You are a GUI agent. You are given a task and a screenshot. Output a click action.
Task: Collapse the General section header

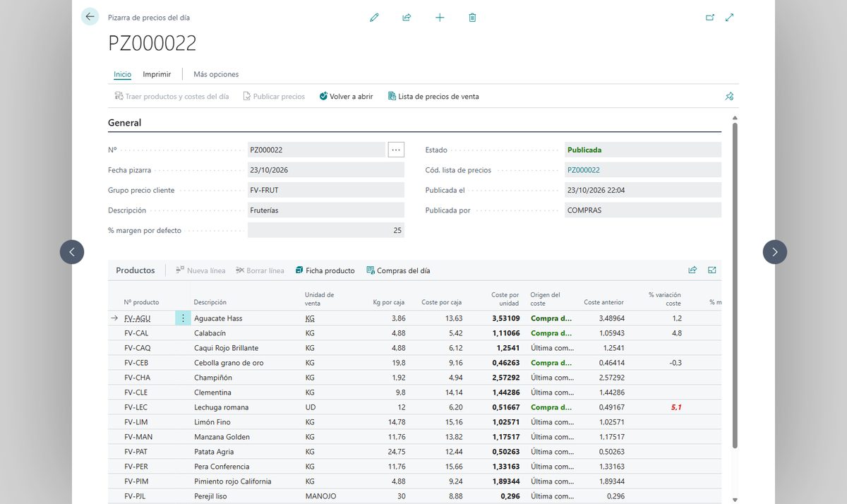[x=125, y=123]
